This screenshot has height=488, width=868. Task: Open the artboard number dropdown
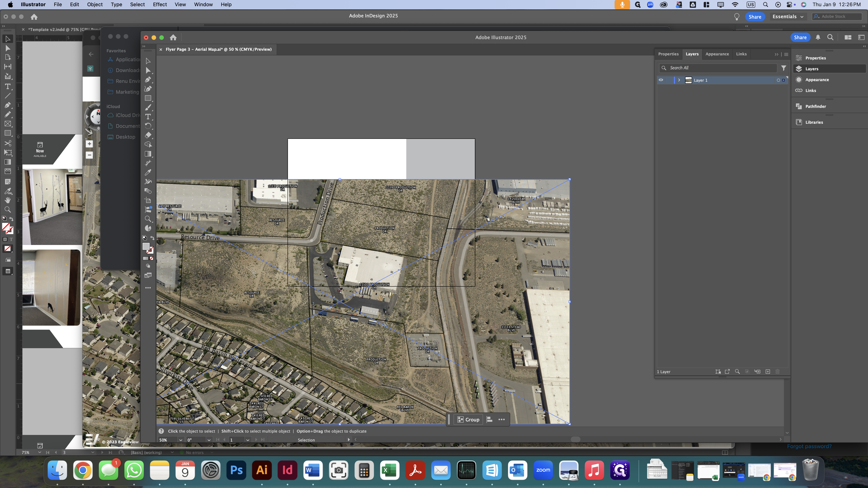pyautogui.click(x=248, y=440)
